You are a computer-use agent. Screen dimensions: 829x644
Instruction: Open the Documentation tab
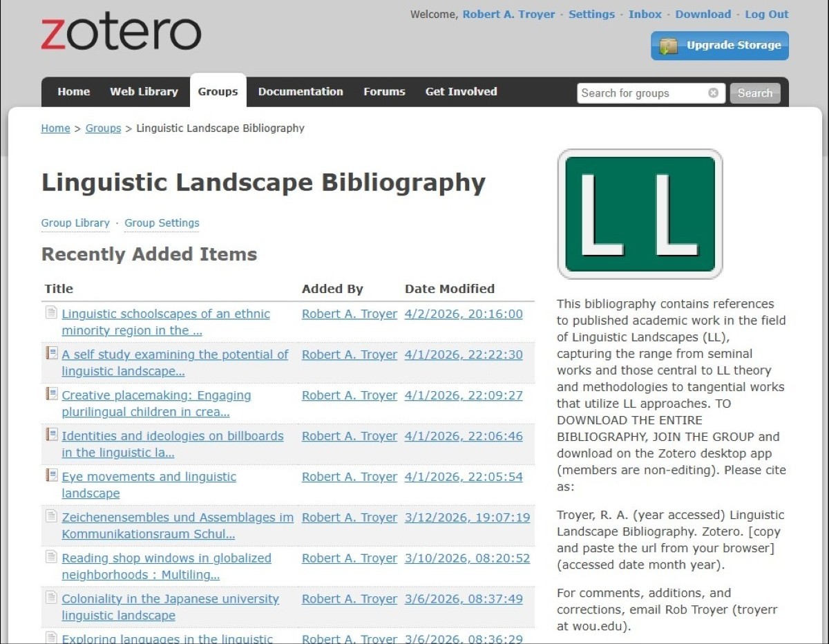coord(301,91)
